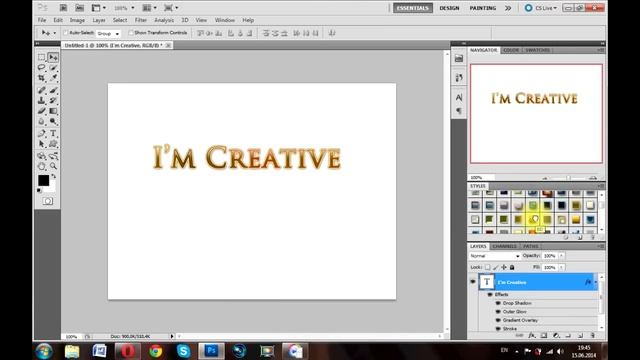The width and height of the screenshot is (640, 360).
Task: Select the Pen tool
Action: pos(42,133)
